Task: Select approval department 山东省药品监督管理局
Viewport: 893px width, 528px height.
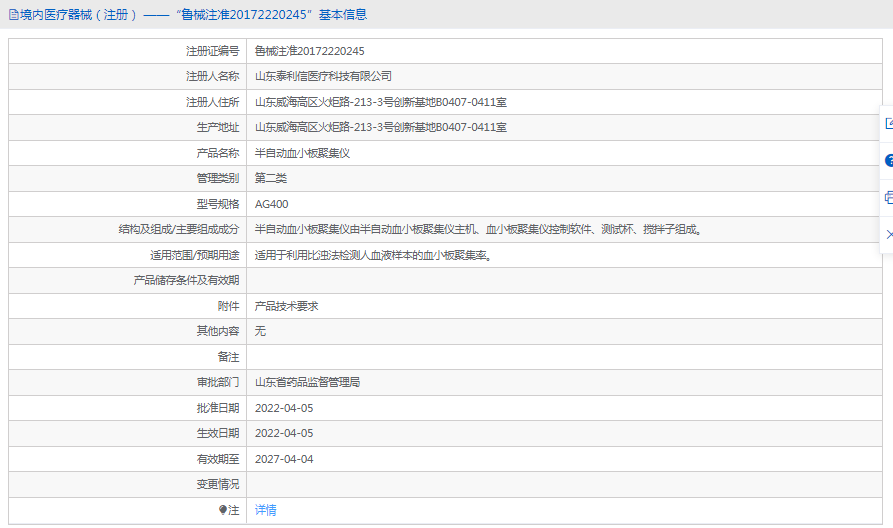Action: pos(308,382)
